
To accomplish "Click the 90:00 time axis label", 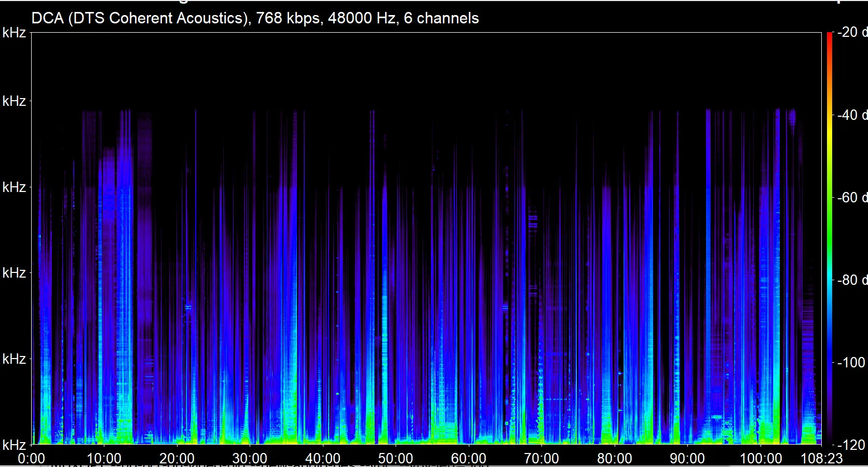I will pyautogui.click(x=687, y=458).
